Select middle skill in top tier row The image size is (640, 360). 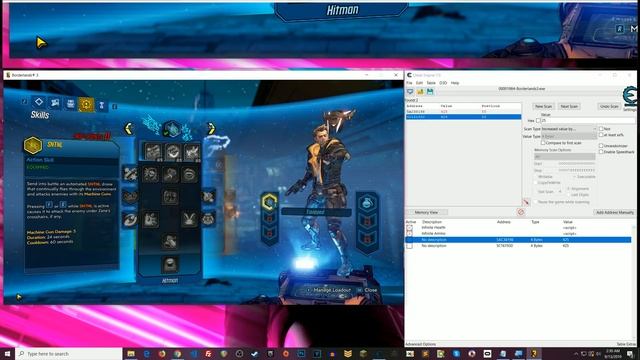172,151
